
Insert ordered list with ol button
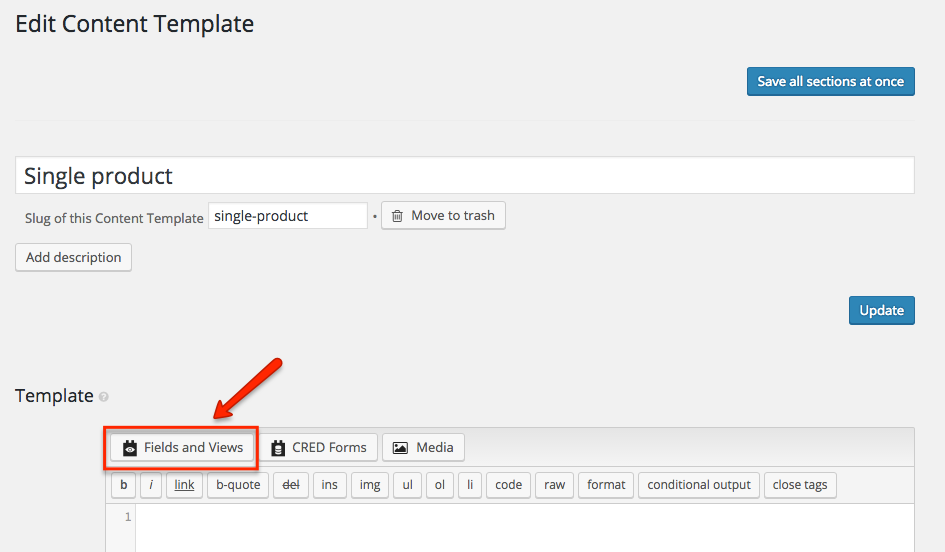point(440,485)
